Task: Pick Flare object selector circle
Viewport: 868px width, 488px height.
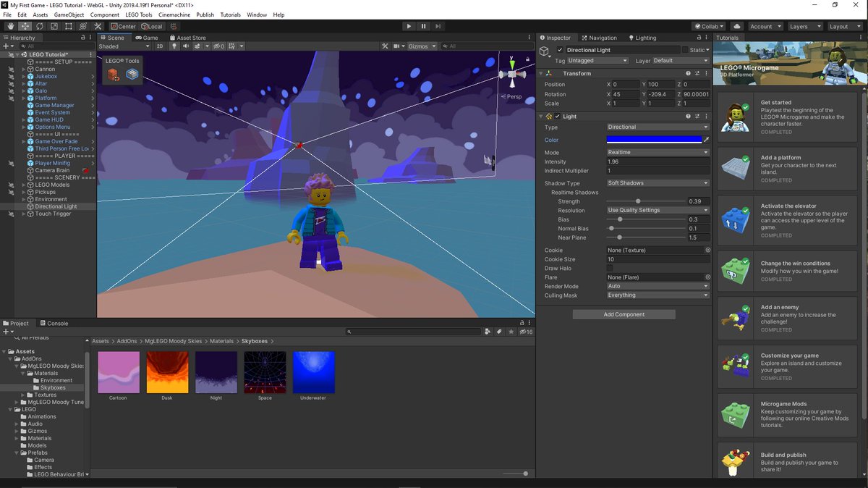Action: pyautogui.click(x=707, y=277)
